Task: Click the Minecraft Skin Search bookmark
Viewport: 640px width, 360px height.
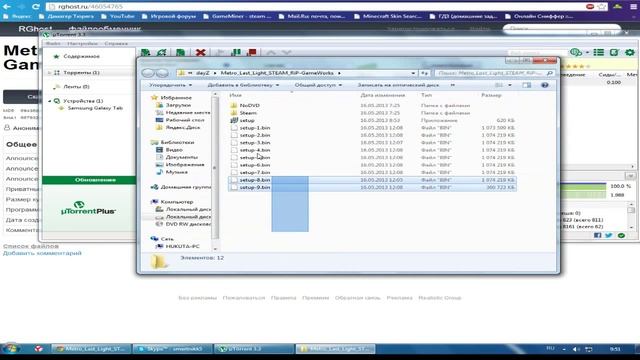Action: [388, 16]
